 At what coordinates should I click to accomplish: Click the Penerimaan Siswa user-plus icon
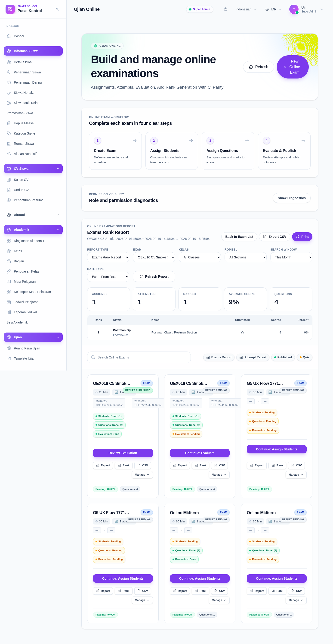pos(9,72)
